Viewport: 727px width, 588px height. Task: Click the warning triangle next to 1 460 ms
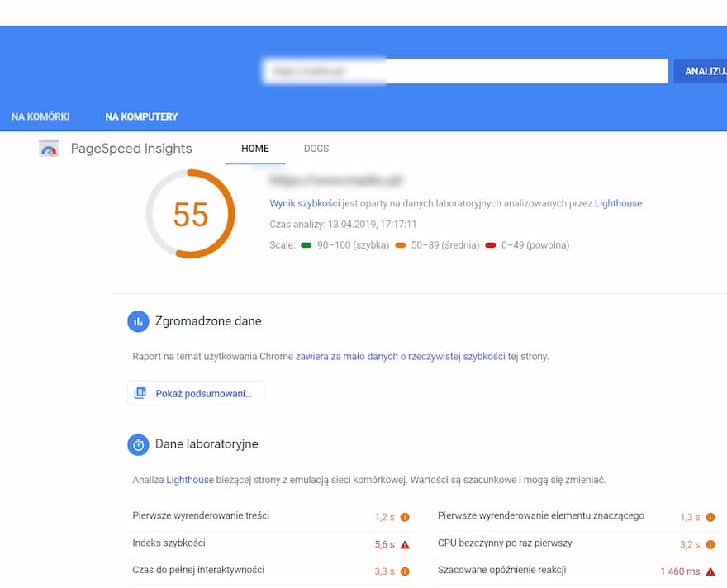(x=710, y=571)
